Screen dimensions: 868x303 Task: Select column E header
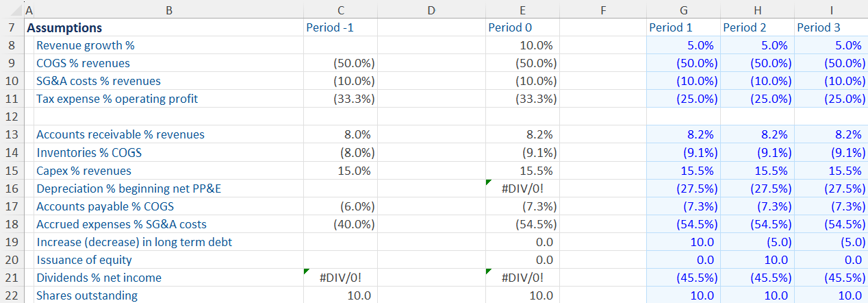(522, 10)
